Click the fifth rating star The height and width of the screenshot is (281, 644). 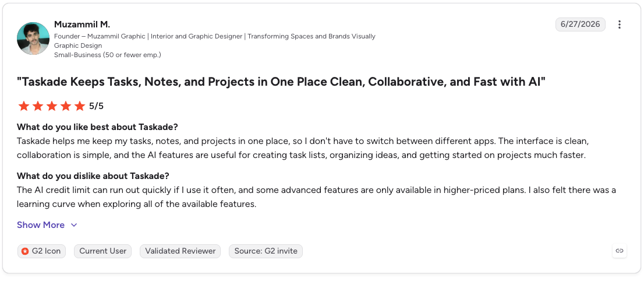pos(80,106)
